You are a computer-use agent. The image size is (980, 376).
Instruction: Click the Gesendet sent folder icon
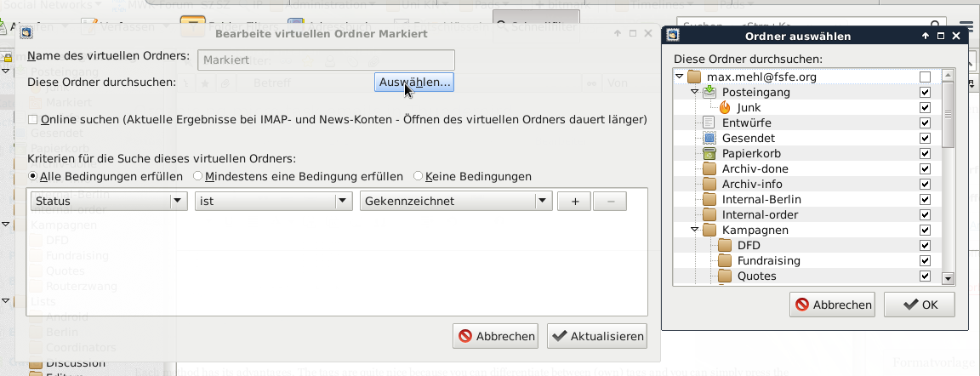(710, 139)
